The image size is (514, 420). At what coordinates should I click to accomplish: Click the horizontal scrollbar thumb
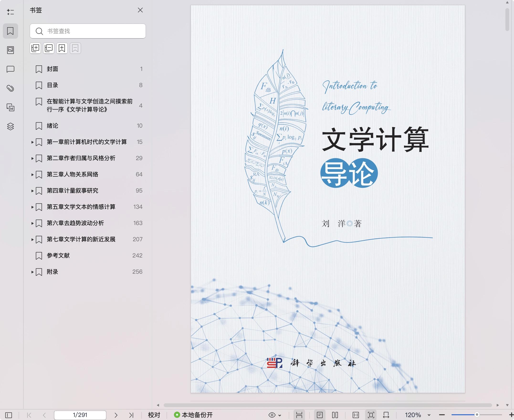[328, 405]
